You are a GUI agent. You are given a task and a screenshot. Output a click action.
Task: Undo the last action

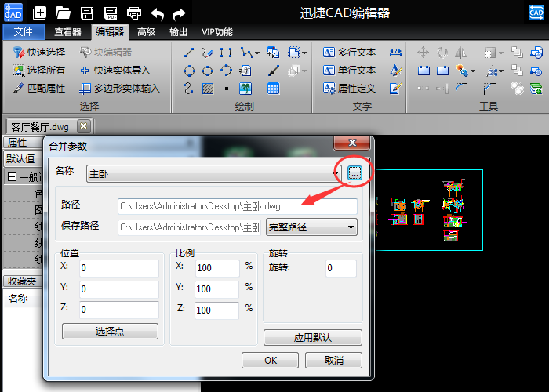pyautogui.click(x=157, y=14)
